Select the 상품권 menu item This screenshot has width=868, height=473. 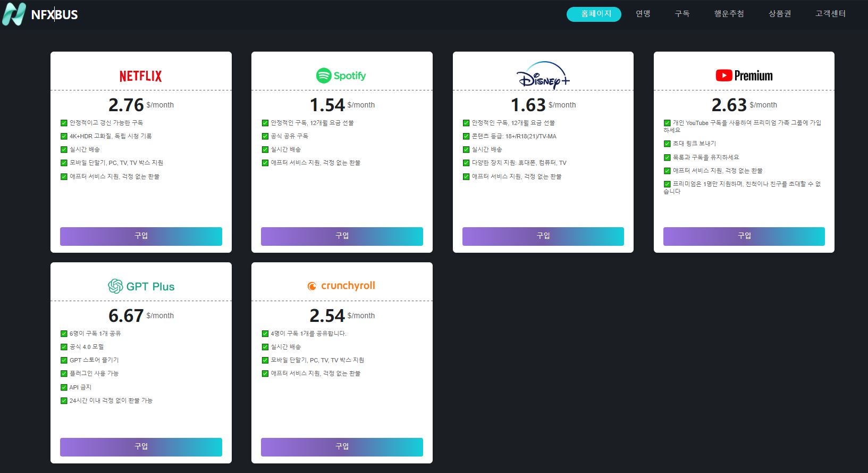(780, 14)
